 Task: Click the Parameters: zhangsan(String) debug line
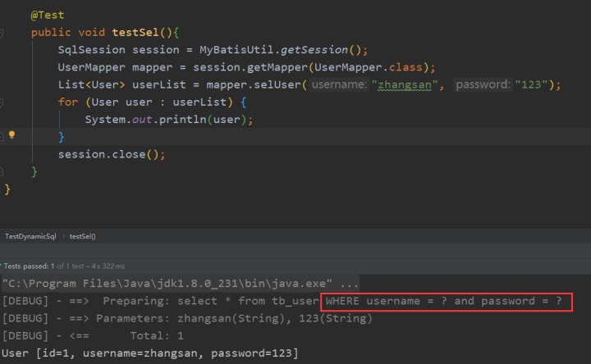point(187,318)
